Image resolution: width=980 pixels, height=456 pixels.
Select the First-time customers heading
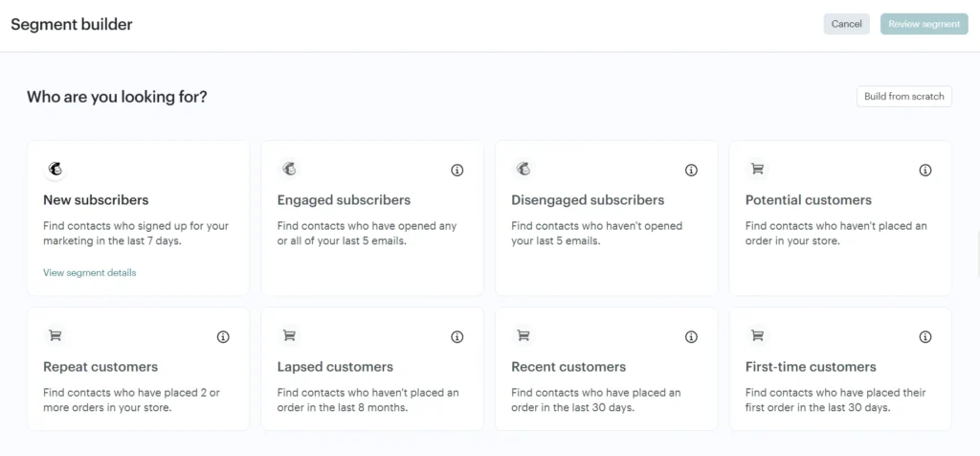tap(811, 367)
